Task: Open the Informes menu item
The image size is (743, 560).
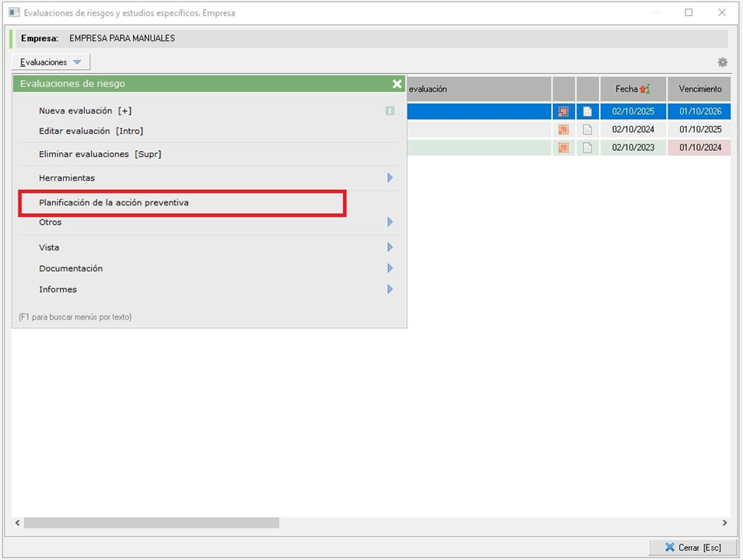Action: (x=58, y=289)
